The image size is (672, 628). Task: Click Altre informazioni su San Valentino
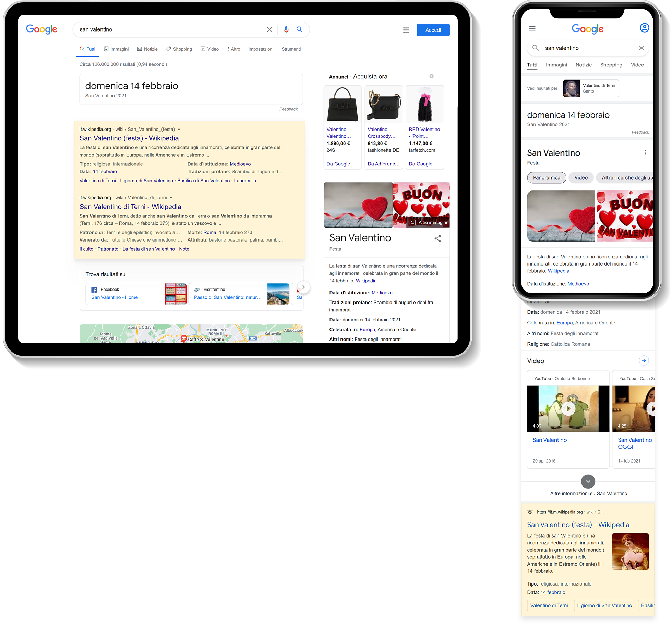click(588, 493)
